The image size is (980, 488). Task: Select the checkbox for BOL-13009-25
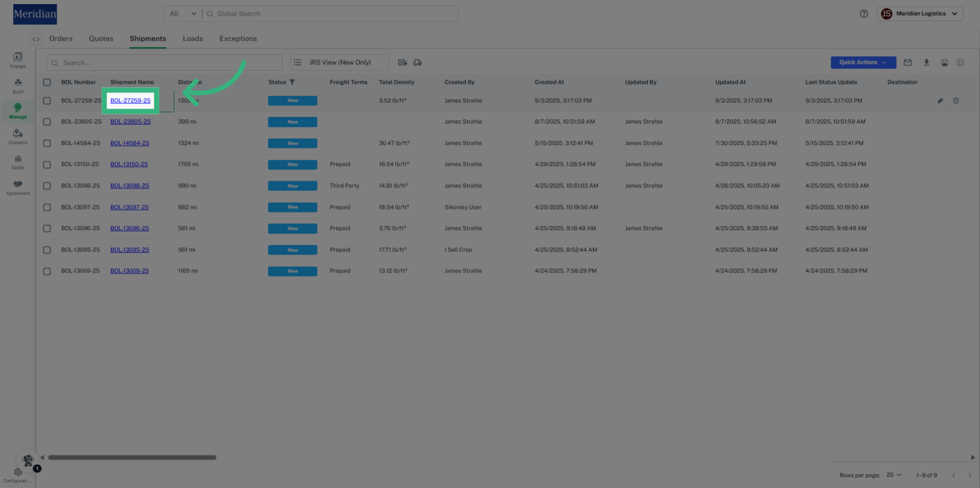[47, 271]
